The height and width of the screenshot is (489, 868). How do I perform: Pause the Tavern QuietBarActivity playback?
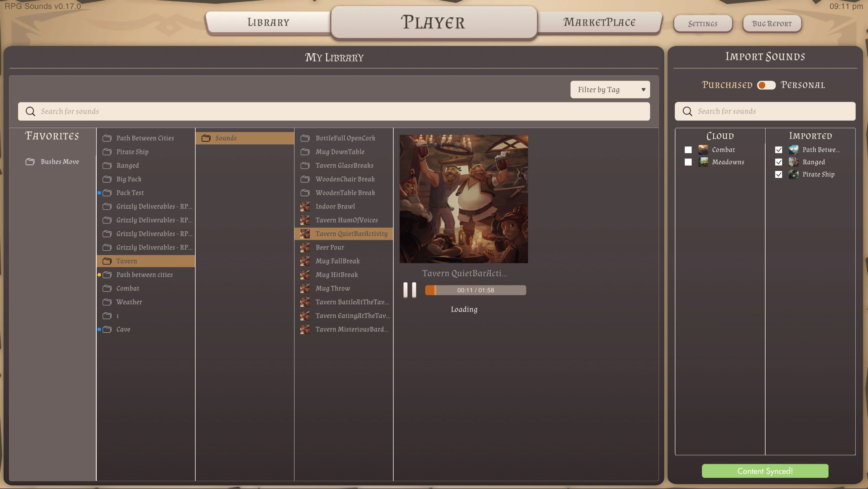[410, 290]
